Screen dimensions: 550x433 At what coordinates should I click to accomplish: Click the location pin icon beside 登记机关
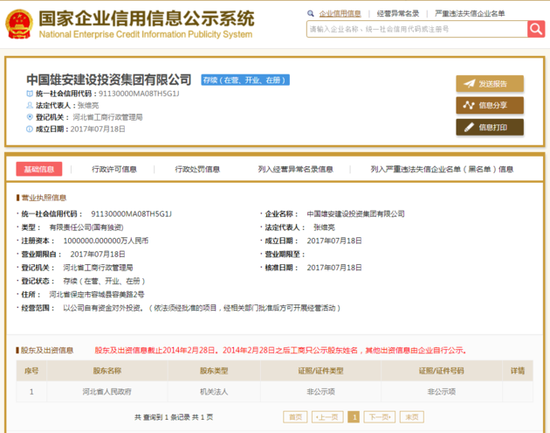tap(29, 117)
